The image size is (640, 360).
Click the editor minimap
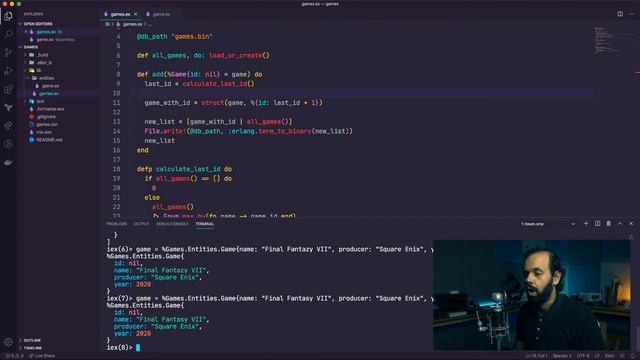coord(606,41)
